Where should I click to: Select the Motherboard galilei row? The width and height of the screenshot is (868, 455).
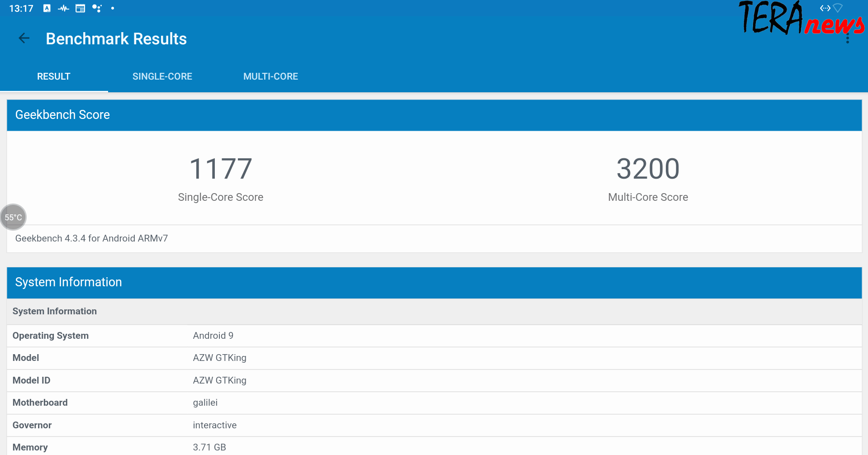click(x=434, y=403)
